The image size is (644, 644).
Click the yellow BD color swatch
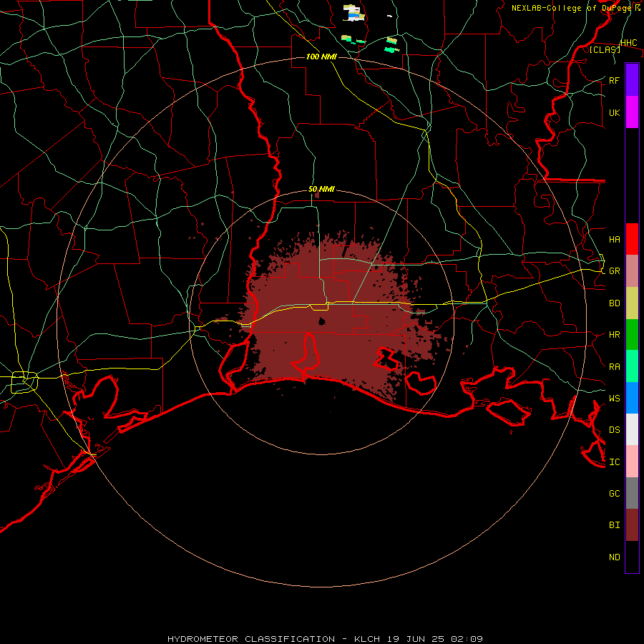coord(632,303)
